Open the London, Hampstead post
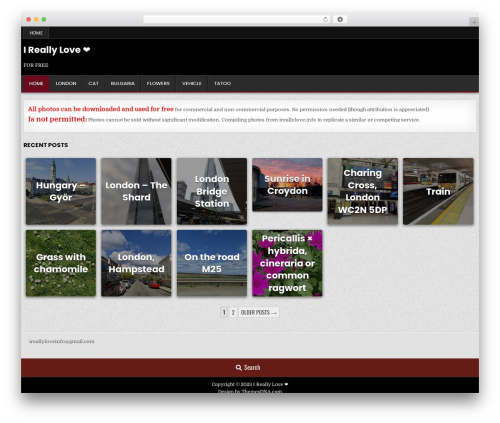500x423 pixels. point(136,263)
